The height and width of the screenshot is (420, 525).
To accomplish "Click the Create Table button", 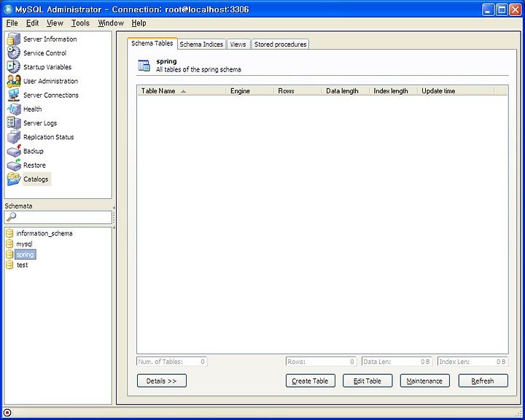I will pos(311,381).
